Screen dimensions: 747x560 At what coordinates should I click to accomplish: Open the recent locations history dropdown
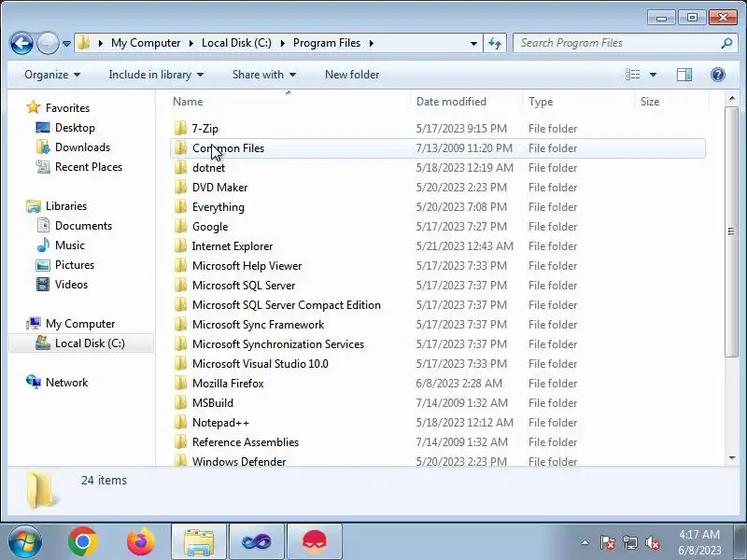[x=66, y=43]
